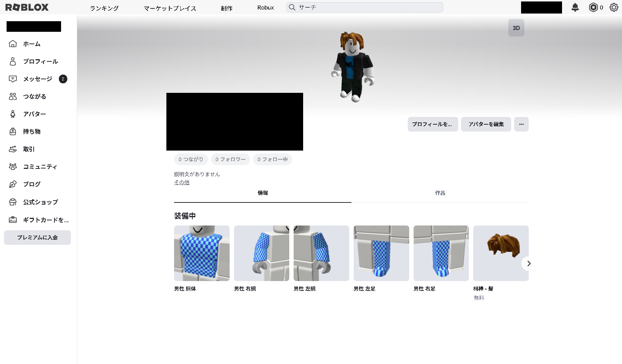The height and width of the screenshot is (364, 622).
Task: Open ホーム from the sidebar
Action: (x=31, y=44)
